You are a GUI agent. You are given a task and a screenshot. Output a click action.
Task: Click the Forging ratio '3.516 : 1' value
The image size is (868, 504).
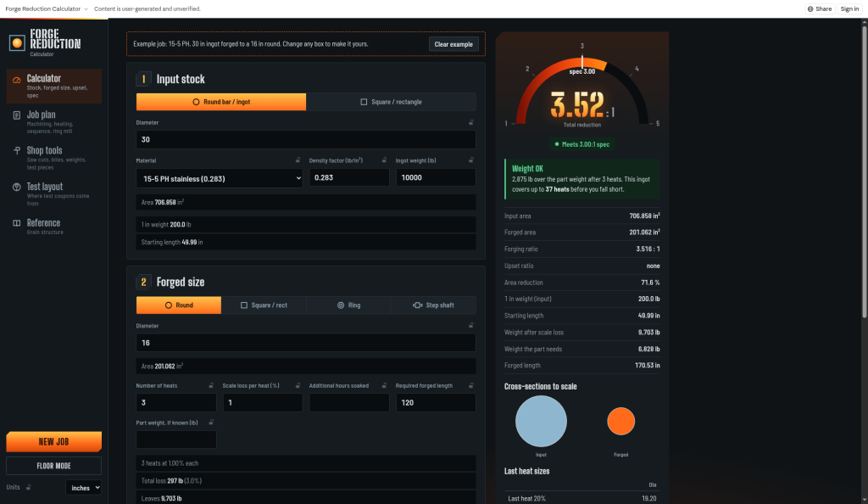point(648,249)
